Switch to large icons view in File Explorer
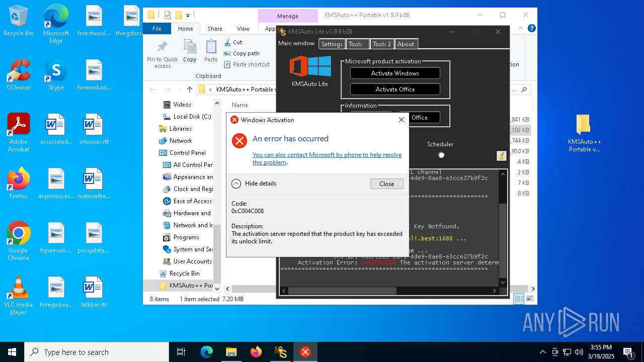This screenshot has height=362, width=644. coord(529,299)
